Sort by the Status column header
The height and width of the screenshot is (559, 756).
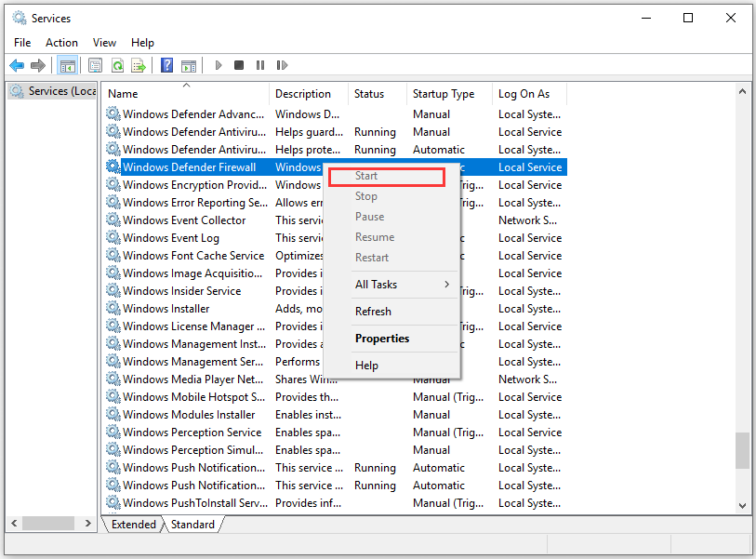pos(378,94)
